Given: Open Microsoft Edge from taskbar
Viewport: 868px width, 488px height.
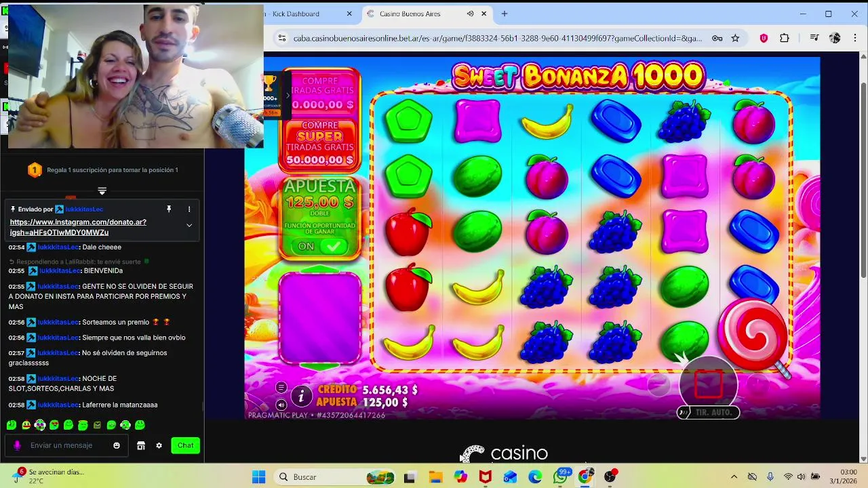Looking at the screenshot, I should (x=535, y=477).
